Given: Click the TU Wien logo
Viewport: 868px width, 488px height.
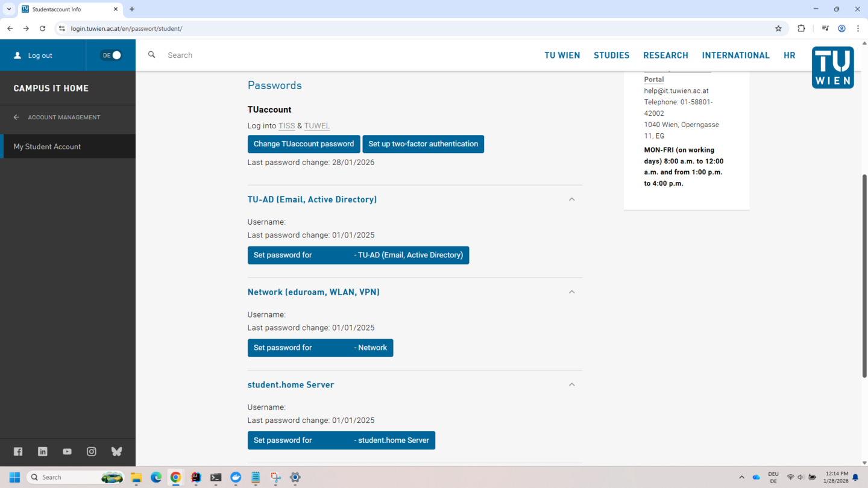Looking at the screenshot, I should 832,67.
